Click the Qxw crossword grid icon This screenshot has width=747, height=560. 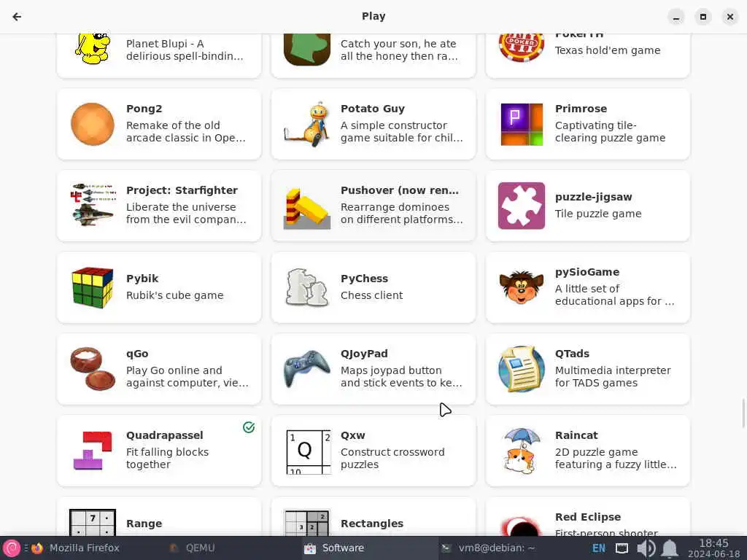(309, 452)
